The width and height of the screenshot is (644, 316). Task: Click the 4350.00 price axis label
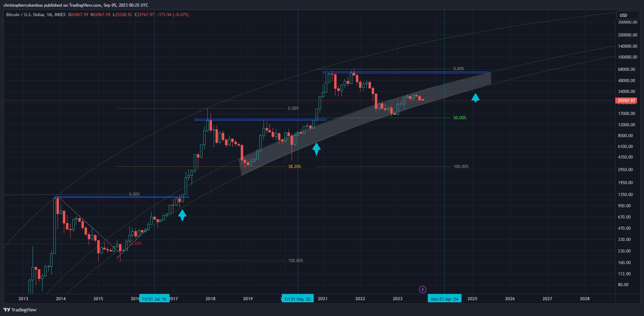click(625, 157)
